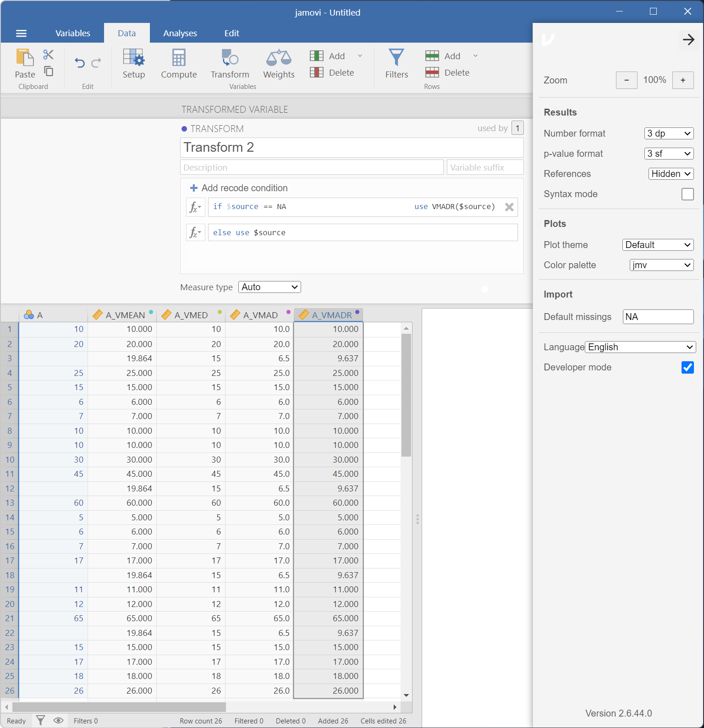Select the A column header
The height and width of the screenshot is (728, 704).
click(53, 315)
